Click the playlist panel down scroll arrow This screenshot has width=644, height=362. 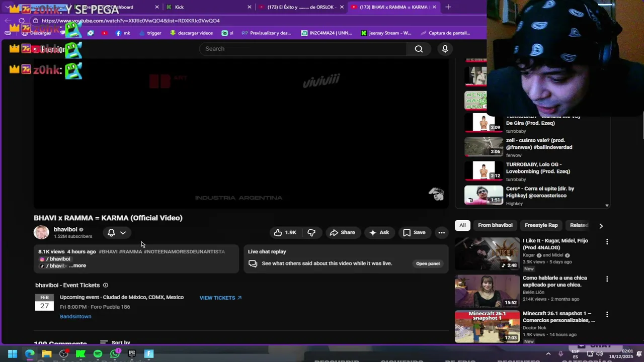[607, 205]
